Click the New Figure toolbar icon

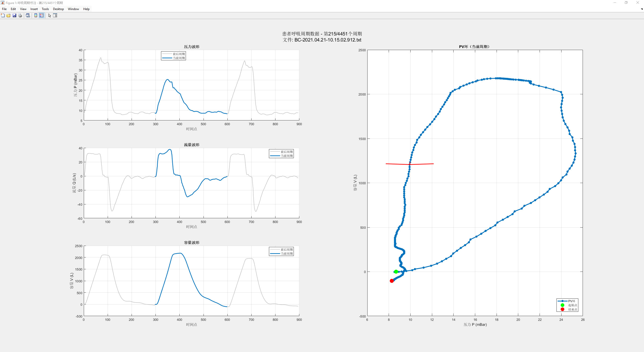[x=3, y=16]
